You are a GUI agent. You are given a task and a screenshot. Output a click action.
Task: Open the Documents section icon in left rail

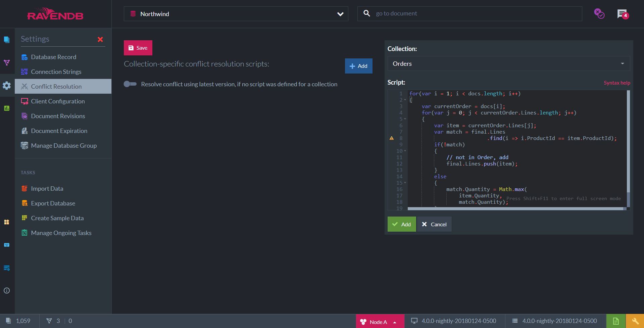[7, 40]
